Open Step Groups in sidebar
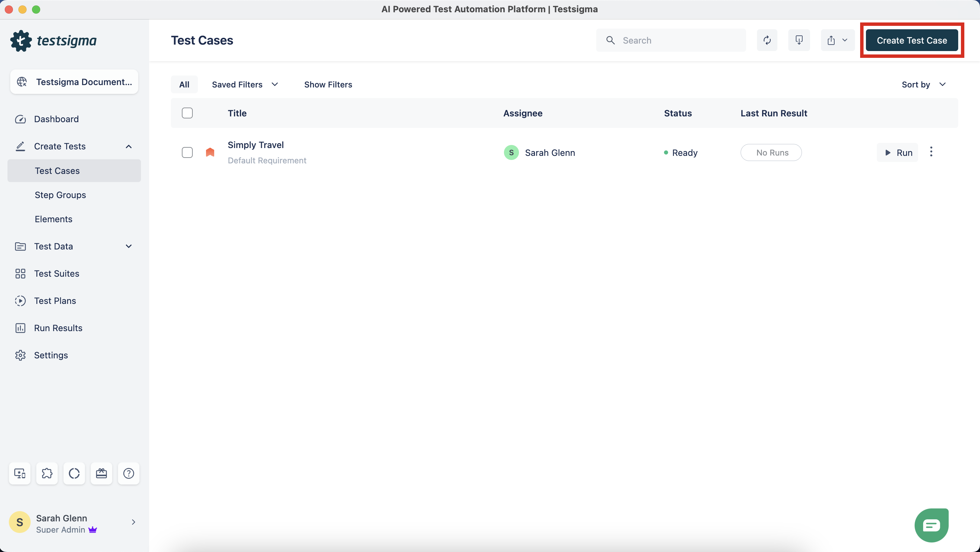980x552 pixels. [61, 195]
